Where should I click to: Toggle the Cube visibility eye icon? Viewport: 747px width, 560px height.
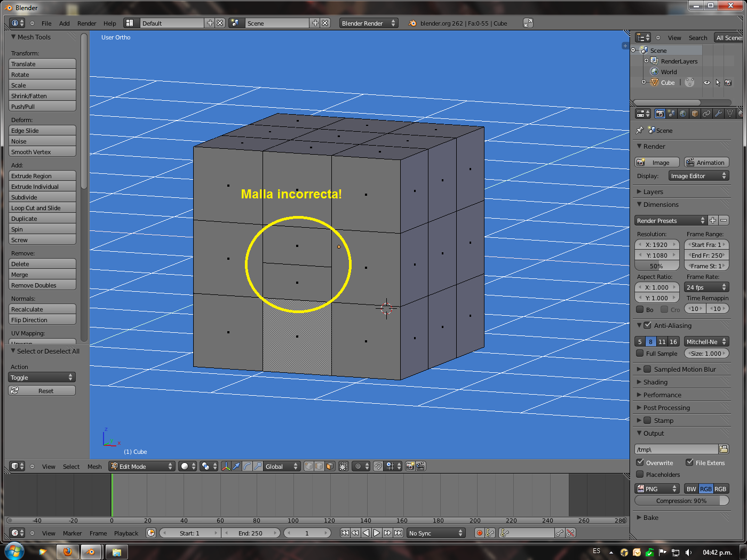pos(706,83)
